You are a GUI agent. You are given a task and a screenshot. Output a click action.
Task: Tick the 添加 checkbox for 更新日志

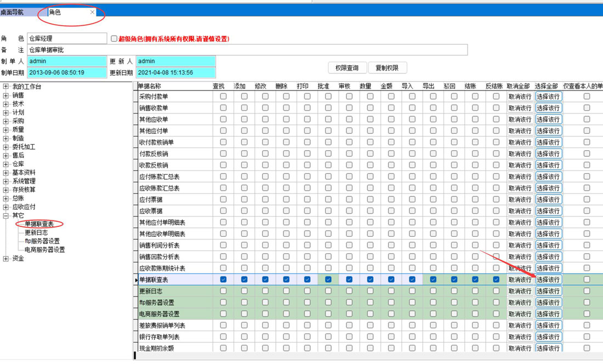pos(244,291)
